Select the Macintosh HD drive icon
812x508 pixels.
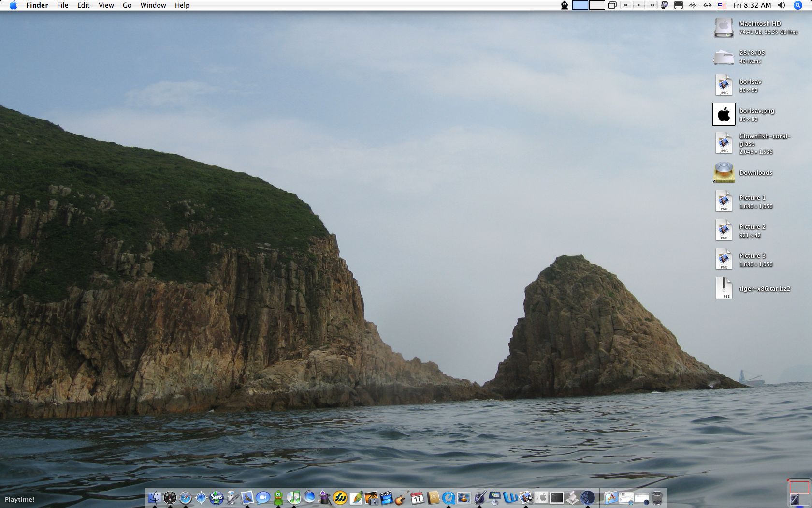724,28
